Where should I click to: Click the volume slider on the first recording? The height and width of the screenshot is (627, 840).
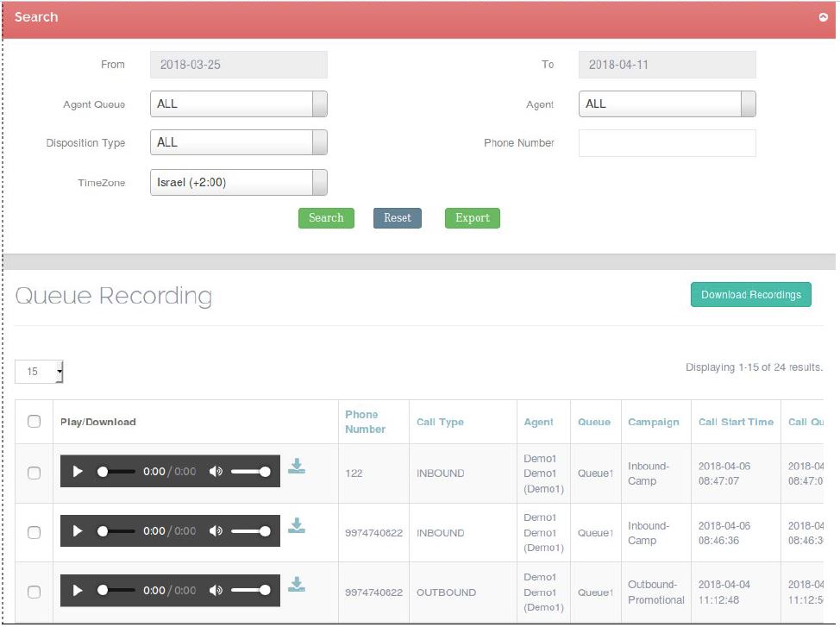click(x=250, y=472)
